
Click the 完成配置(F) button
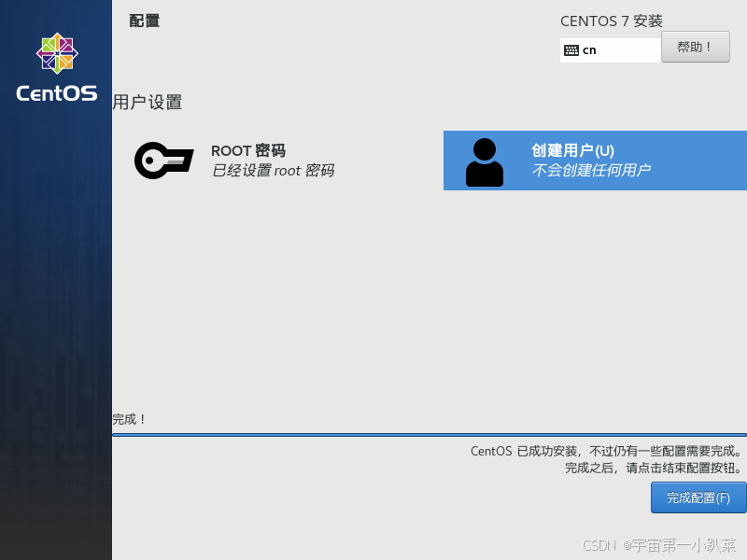pos(698,497)
